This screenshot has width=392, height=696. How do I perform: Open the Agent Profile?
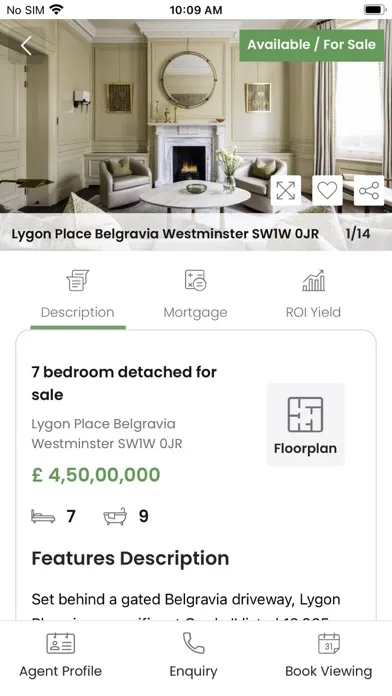tap(60, 656)
